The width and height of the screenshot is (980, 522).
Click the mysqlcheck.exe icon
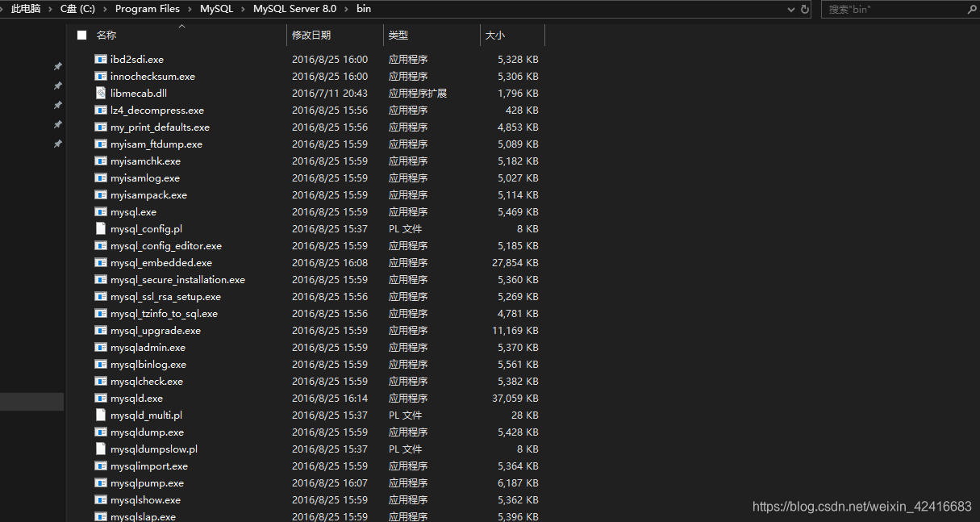coord(101,381)
